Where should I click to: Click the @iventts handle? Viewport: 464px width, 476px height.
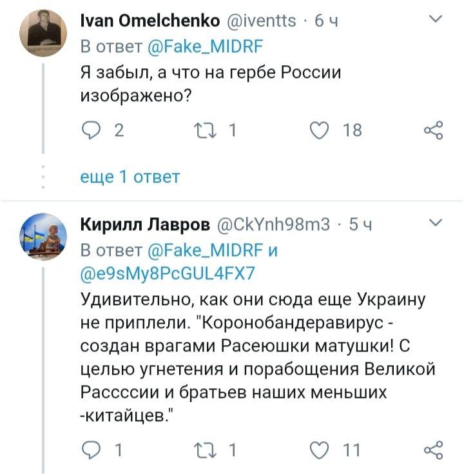[x=264, y=21]
